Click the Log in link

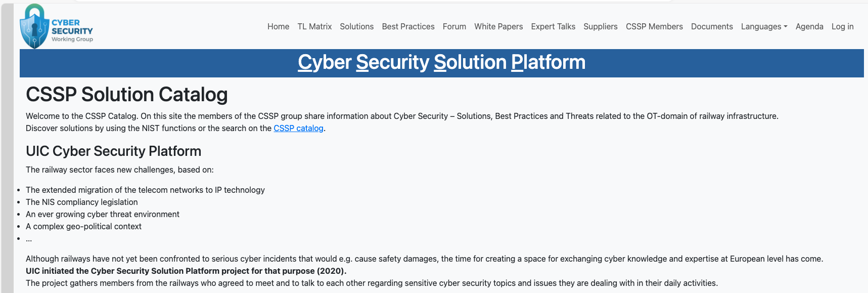tap(843, 26)
